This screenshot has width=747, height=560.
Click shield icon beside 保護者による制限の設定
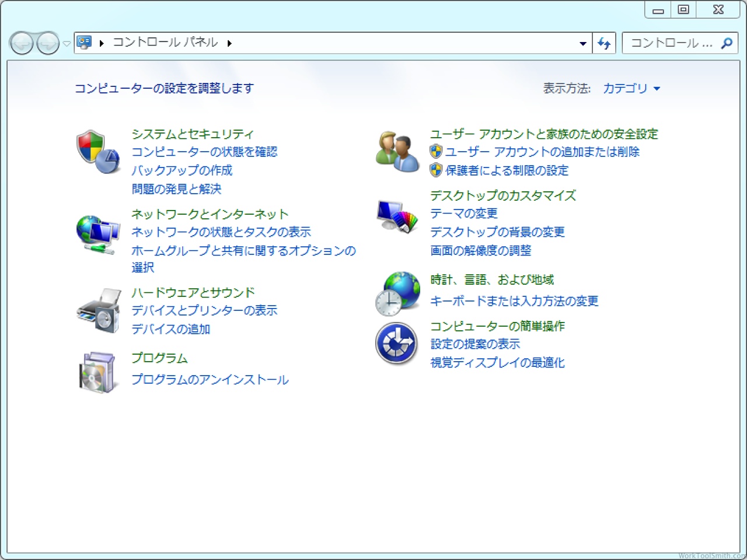(436, 170)
